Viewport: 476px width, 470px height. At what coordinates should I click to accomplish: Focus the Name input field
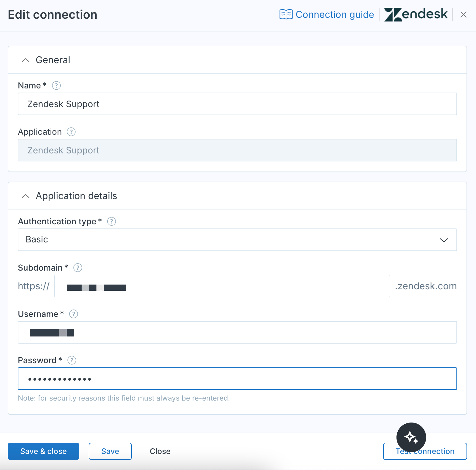point(237,104)
